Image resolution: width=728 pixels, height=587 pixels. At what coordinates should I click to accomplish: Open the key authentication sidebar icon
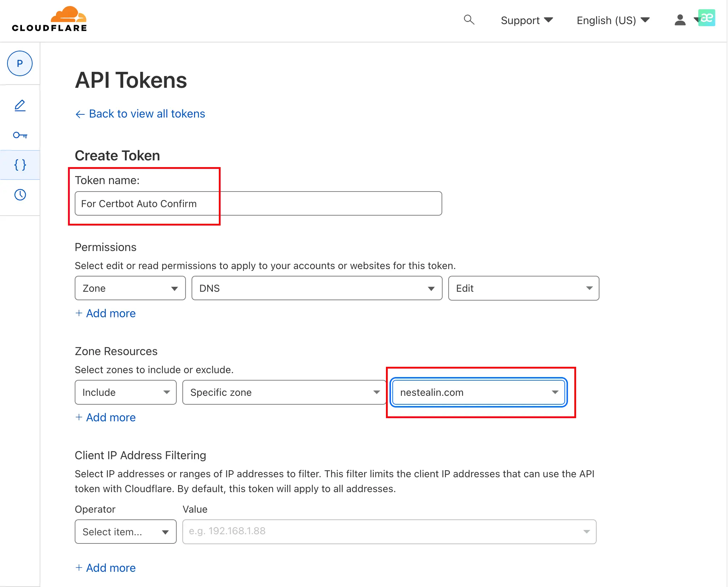(x=20, y=135)
